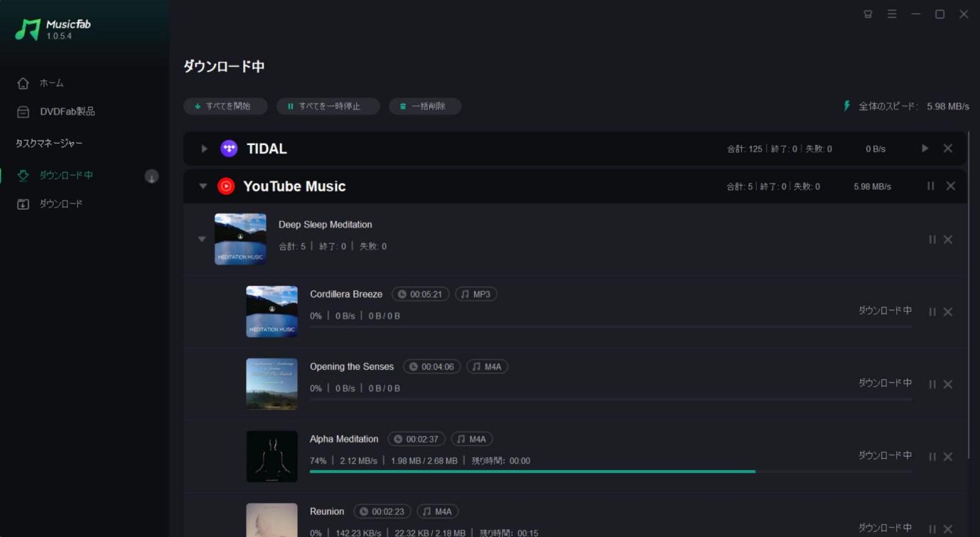Collapse the YouTube Music group
980x537 pixels.
[x=203, y=186]
